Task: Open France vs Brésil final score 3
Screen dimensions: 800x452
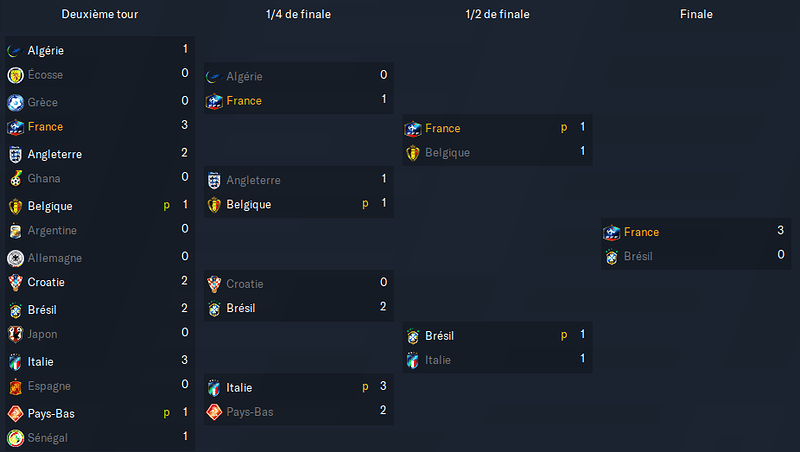Action: pos(780,231)
